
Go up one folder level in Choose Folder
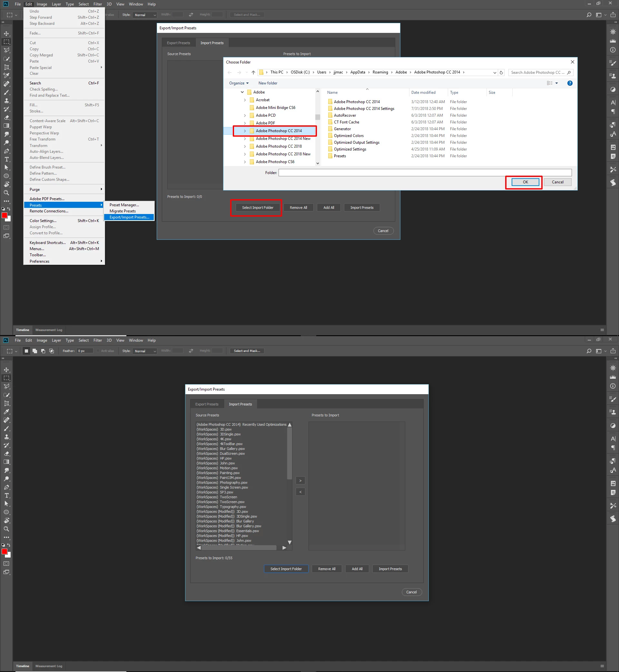click(253, 72)
